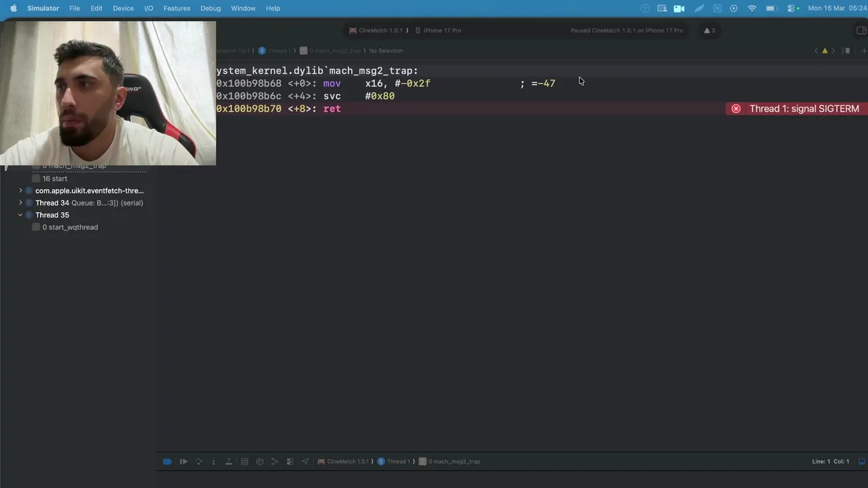Add an editor with the plus icon
Viewport: 868px width, 488px height.
tap(863, 51)
